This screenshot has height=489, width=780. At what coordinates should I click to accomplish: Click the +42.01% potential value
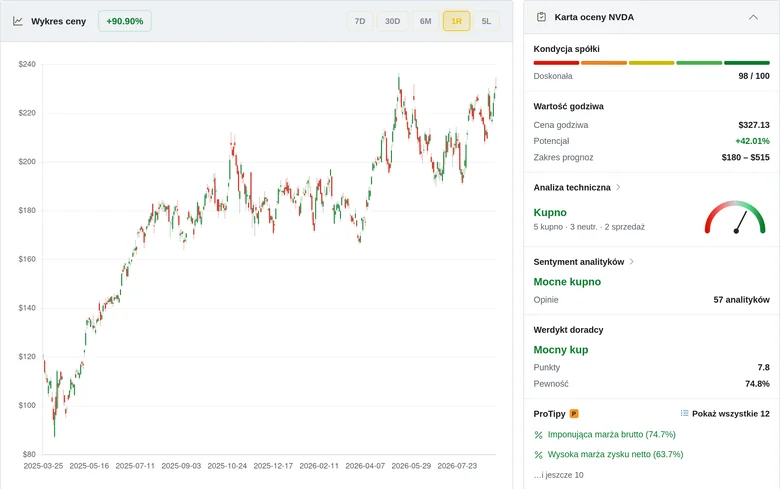tap(752, 141)
